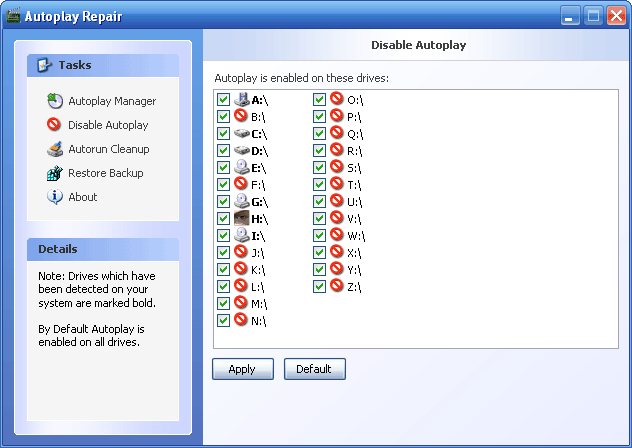Click the CD drive icon for I:\
The width and height of the screenshot is (632, 448).
coord(242,235)
